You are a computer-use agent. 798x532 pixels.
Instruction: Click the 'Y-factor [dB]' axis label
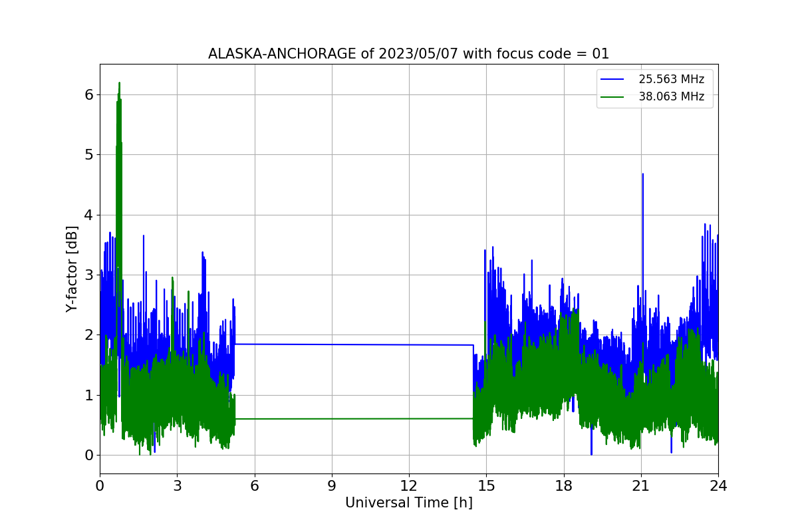72,269
